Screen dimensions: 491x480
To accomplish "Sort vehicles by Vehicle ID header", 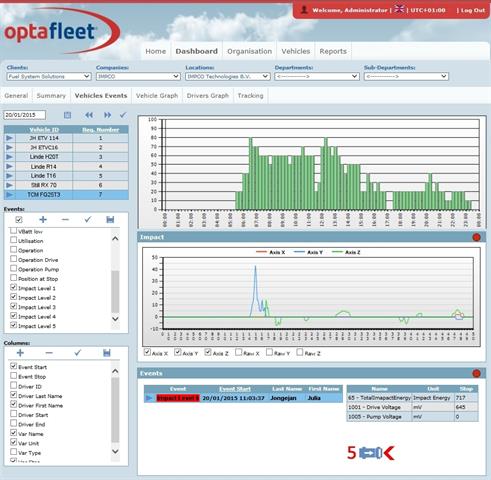I will pyautogui.click(x=44, y=130).
